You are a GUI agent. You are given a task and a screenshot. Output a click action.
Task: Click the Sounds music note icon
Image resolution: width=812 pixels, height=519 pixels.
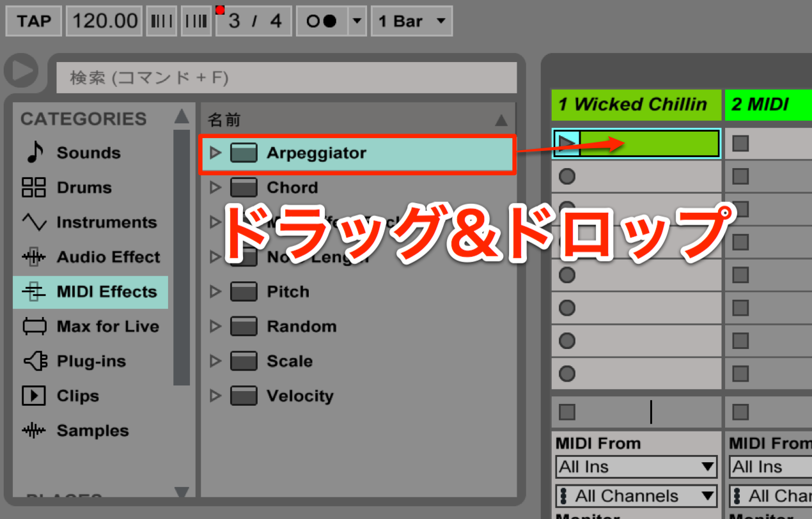(35, 152)
